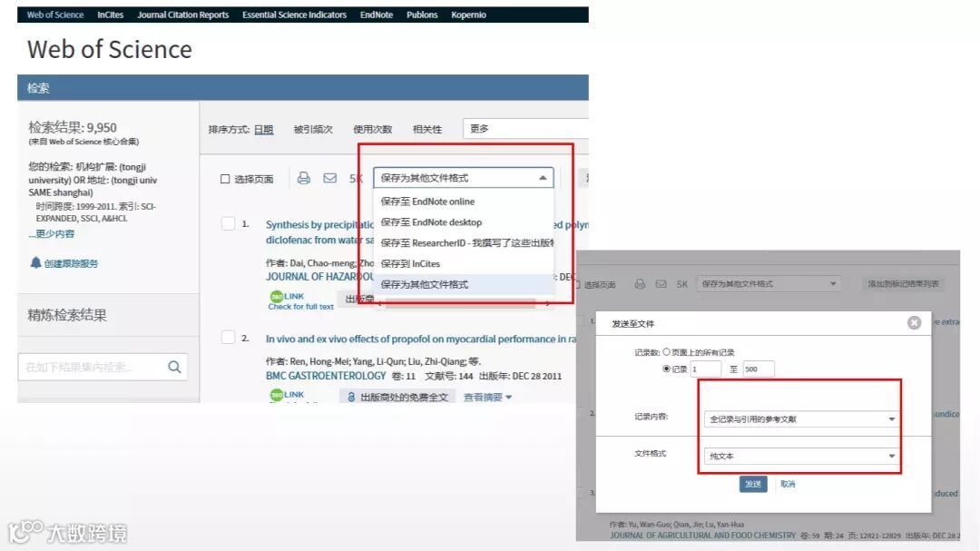Viewport: 980px width, 551px height.
Task: Click the record start field containing 1
Action: (x=706, y=369)
